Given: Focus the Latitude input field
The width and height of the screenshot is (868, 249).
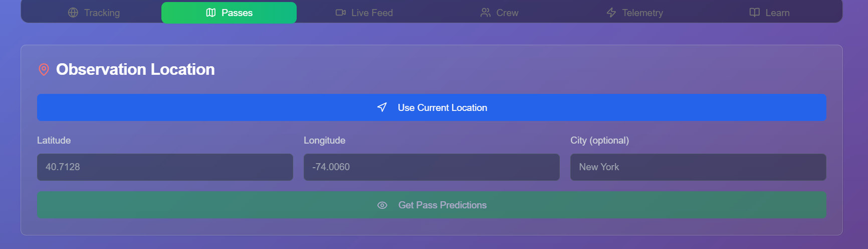Looking at the screenshot, I should (165, 167).
